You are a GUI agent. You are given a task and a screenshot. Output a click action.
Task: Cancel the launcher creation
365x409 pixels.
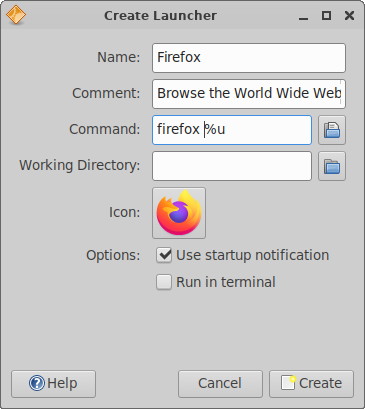[x=220, y=384]
